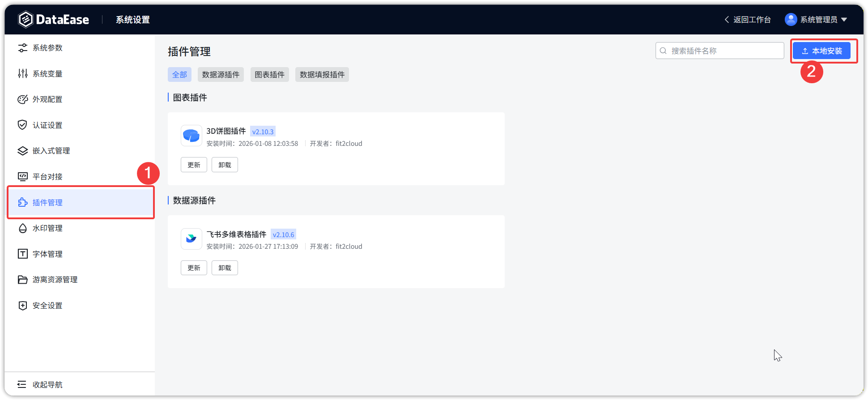Select the 数据源插件 filter tab
Screen dimensions: 868x400
click(221, 75)
